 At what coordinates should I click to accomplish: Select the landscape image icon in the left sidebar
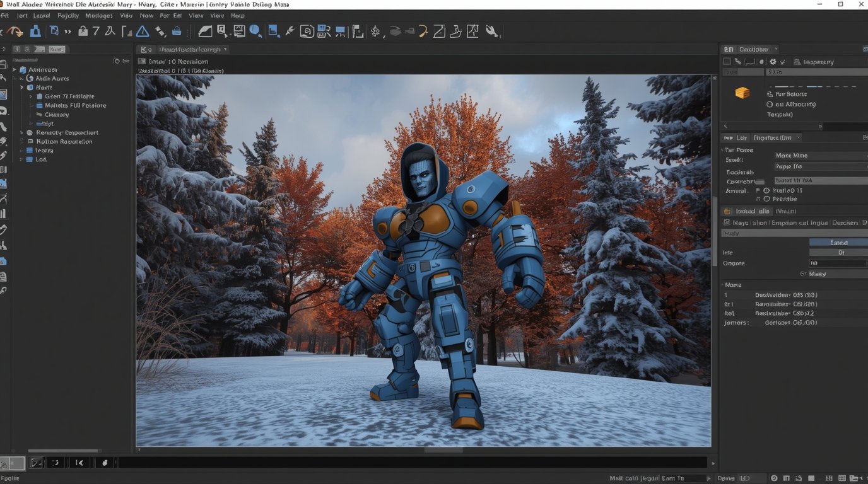[5, 95]
